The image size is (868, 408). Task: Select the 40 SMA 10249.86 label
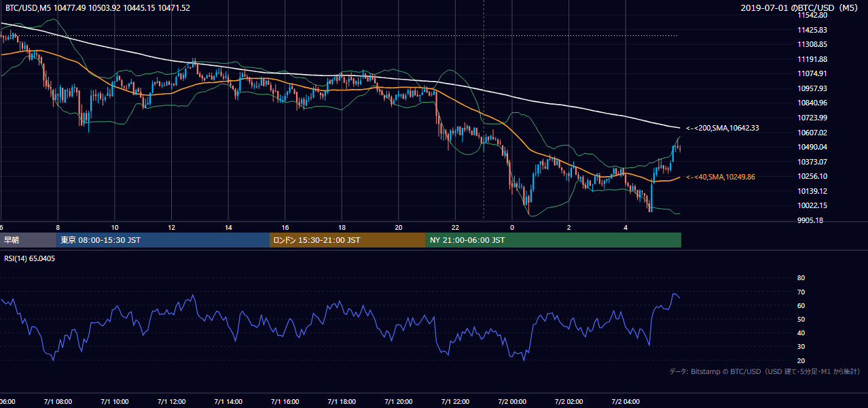pyautogui.click(x=720, y=177)
